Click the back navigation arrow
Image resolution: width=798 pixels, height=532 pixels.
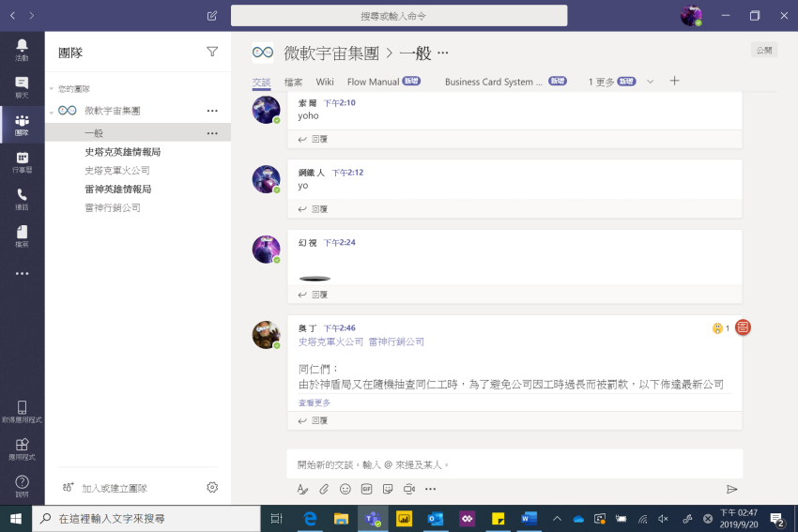click(x=13, y=16)
